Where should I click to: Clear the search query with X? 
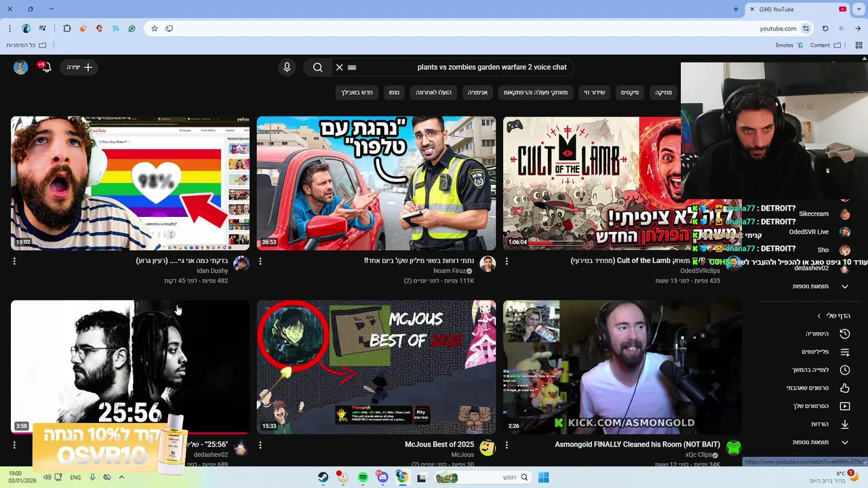(340, 67)
